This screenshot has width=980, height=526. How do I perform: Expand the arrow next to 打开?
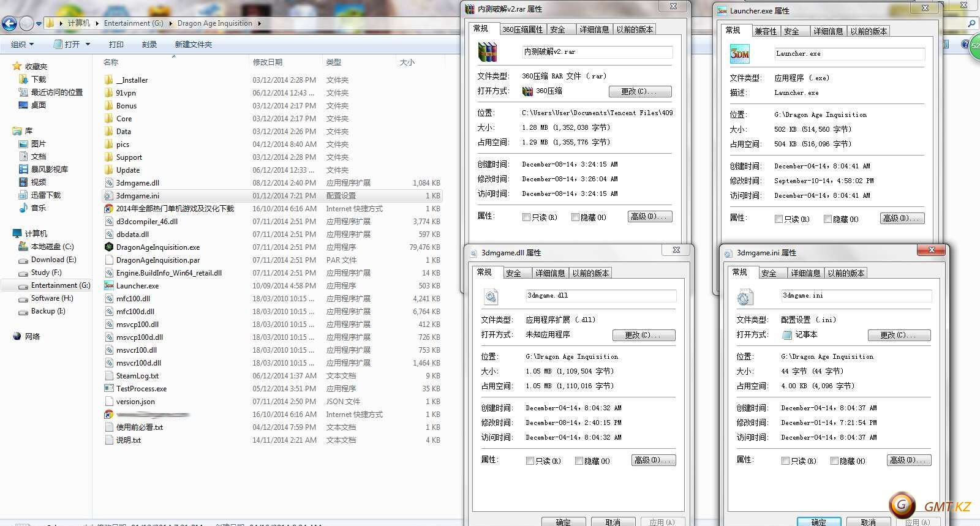88,44
